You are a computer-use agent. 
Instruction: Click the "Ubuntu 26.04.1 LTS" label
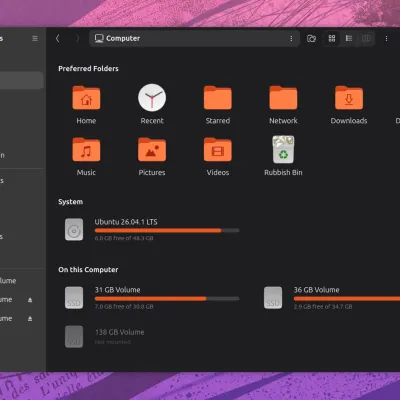coord(126,222)
